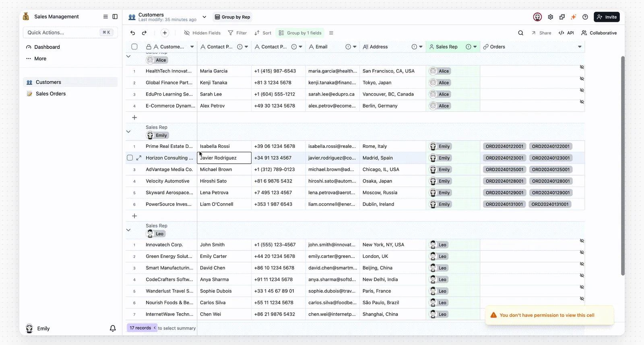Open the toolbar more options lines icon

tap(331, 33)
